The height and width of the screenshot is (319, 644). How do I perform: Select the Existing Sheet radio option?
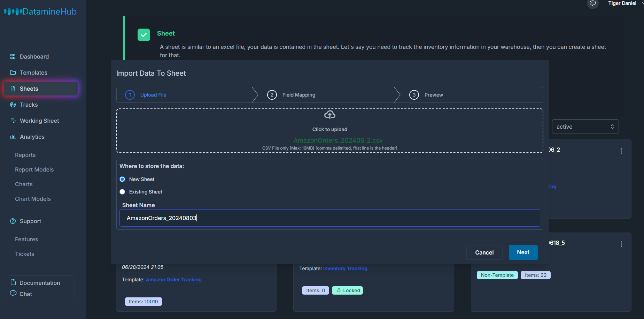(122, 192)
